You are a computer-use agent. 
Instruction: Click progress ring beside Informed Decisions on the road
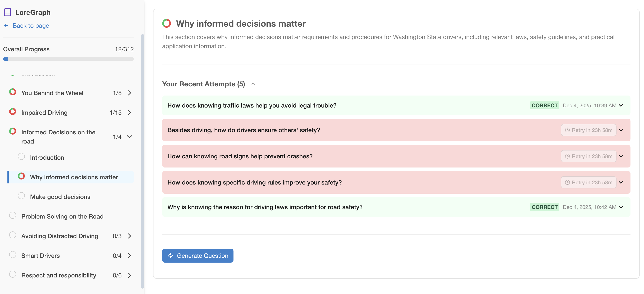click(12, 131)
